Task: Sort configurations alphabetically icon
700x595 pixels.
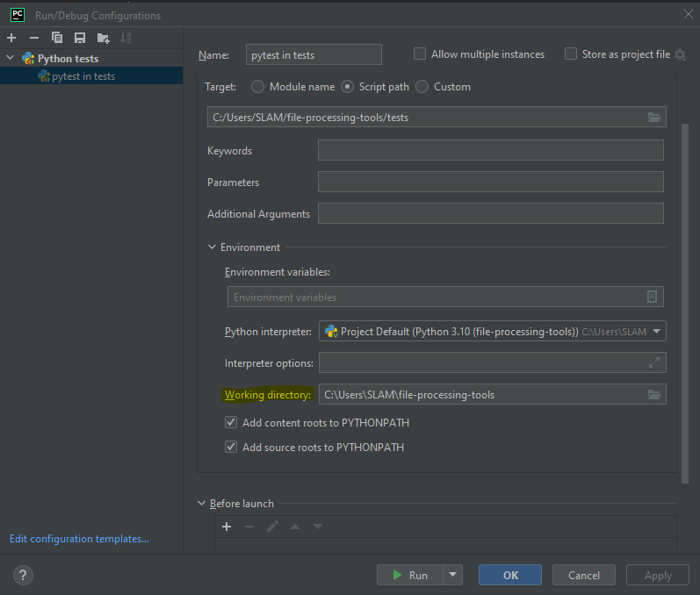Action: coord(126,38)
